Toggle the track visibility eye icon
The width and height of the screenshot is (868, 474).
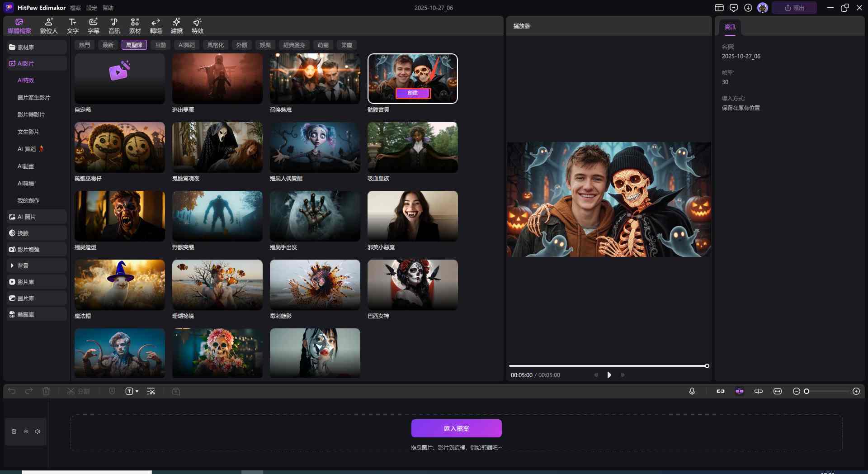26,431
